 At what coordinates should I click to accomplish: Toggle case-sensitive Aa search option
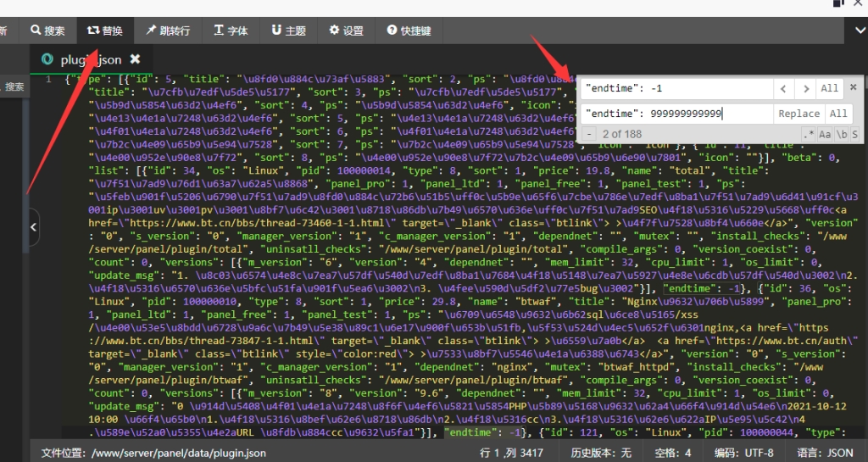(x=825, y=134)
